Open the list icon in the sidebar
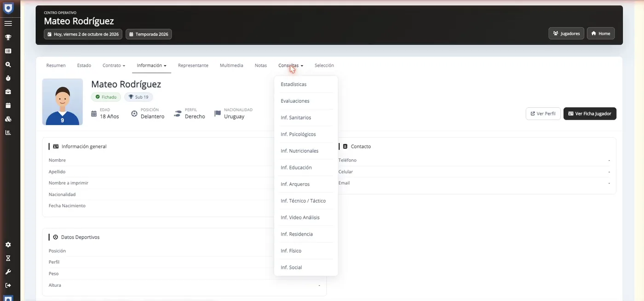The width and height of the screenshot is (644, 301). pos(8,51)
